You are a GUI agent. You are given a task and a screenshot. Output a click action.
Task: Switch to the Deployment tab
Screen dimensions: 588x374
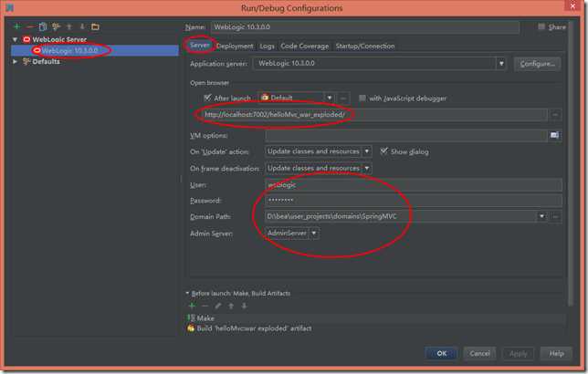pyautogui.click(x=235, y=47)
